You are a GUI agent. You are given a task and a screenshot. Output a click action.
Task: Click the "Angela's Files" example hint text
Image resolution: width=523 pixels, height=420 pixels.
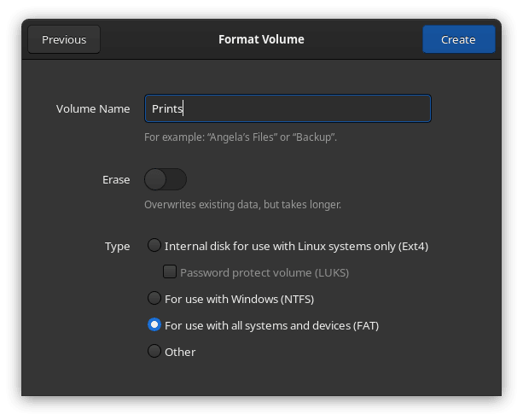click(x=240, y=137)
